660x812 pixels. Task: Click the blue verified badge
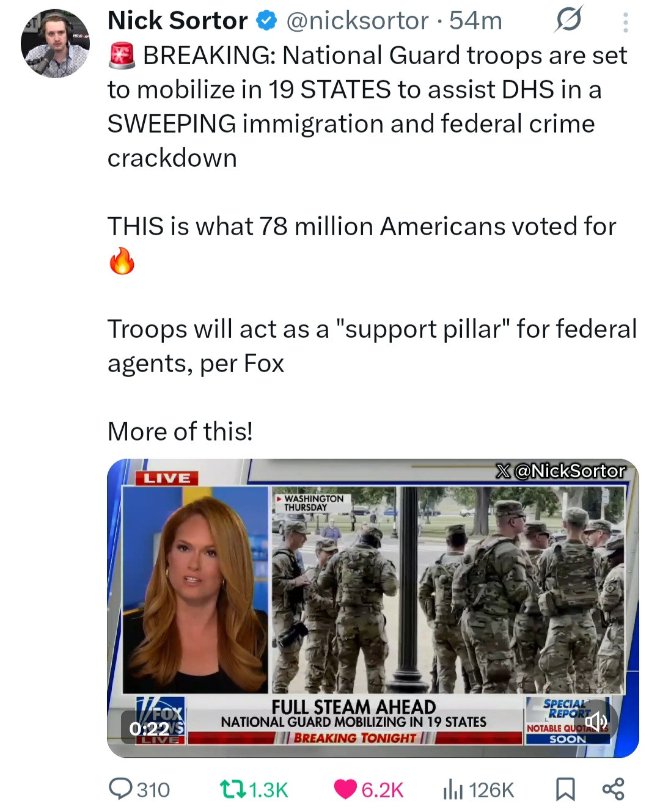click(266, 21)
